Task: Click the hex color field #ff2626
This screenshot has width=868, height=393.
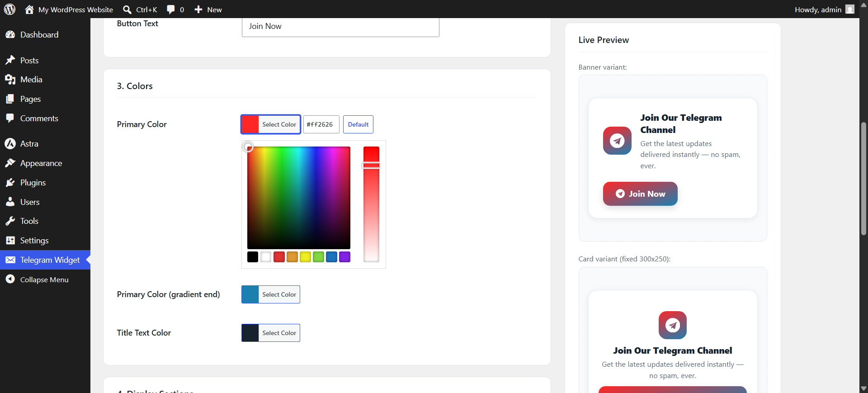Action: (x=321, y=124)
